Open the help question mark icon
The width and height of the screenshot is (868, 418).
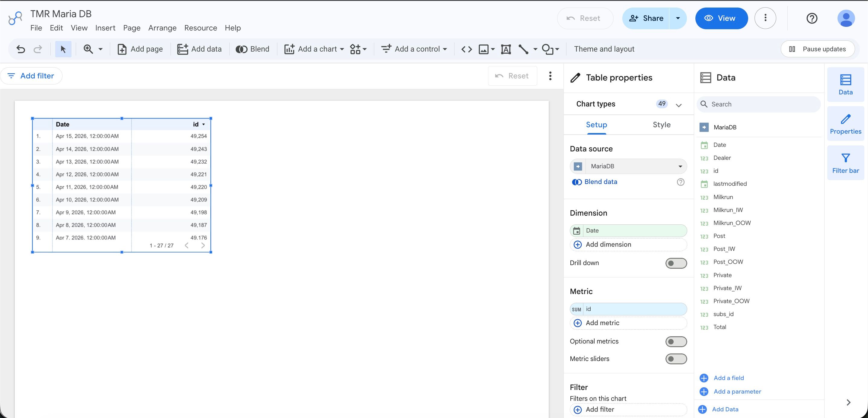click(x=812, y=18)
